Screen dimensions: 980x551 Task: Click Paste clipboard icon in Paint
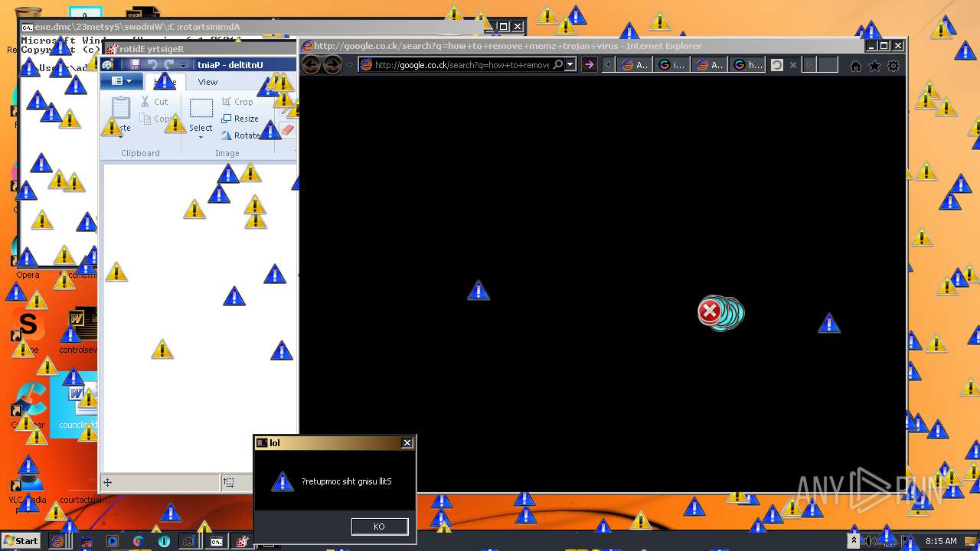click(120, 108)
